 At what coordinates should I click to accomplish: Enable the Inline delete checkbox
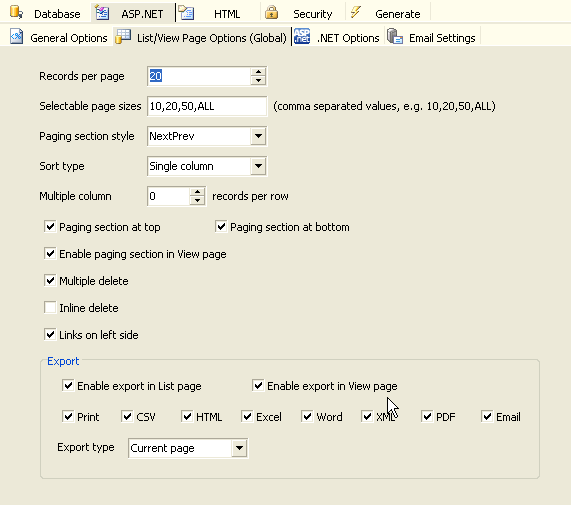click(50, 307)
